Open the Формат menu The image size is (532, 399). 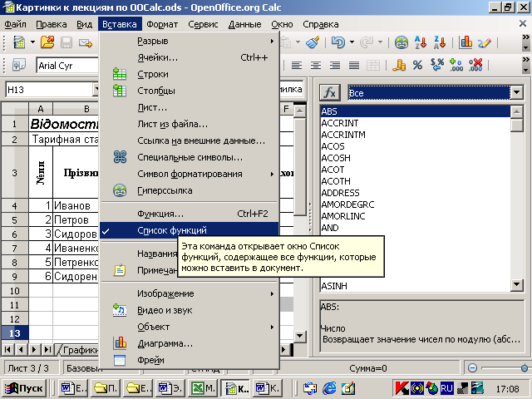pyautogui.click(x=162, y=24)
